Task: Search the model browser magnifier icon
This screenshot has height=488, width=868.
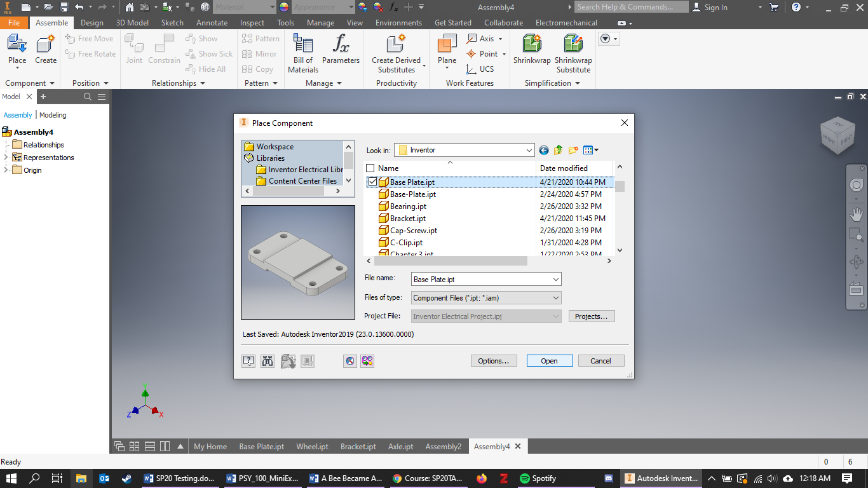Action: (x=88, y=97)
